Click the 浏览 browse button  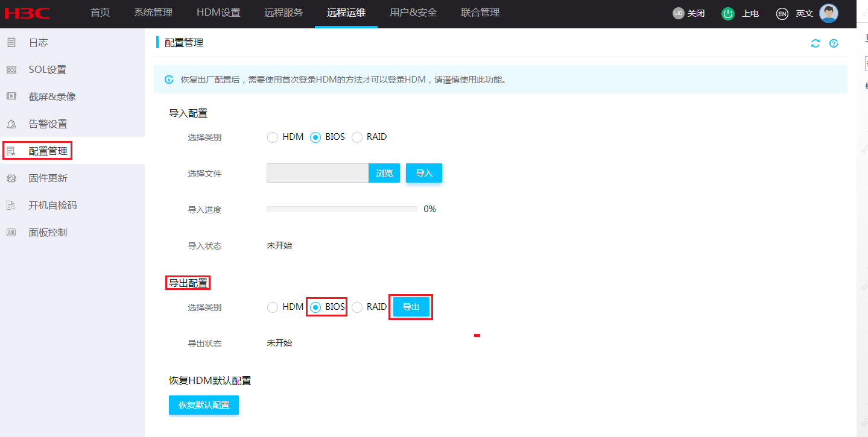[384, 173]
